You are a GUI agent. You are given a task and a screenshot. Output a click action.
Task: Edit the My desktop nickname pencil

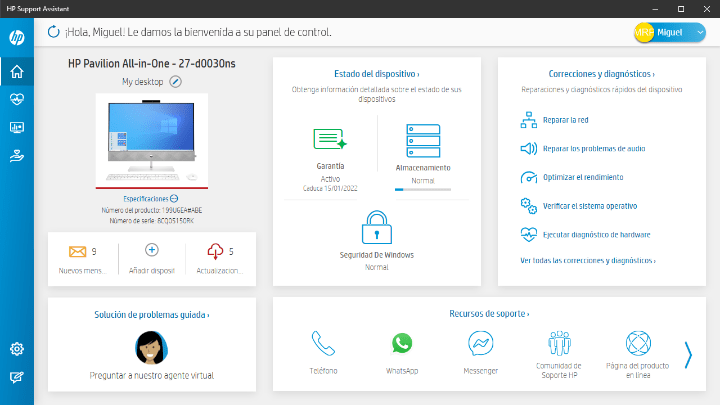tap(175, 82)
